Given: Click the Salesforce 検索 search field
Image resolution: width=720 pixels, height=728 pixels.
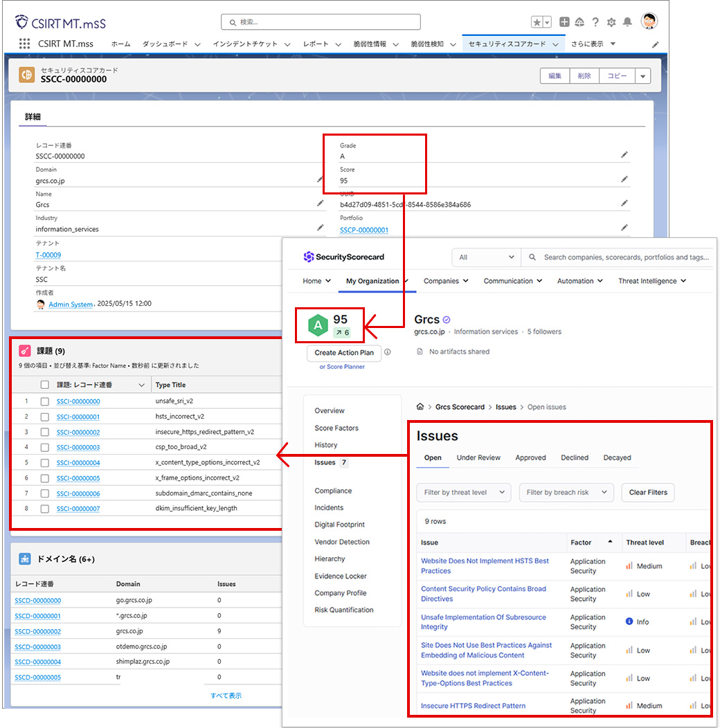Looking at the screenshot, I should tap(321, 22).
